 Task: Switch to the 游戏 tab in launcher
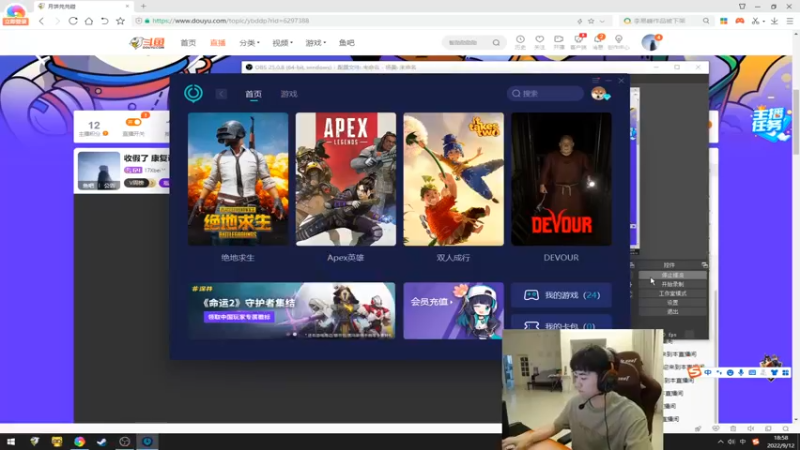coord(289,94)
